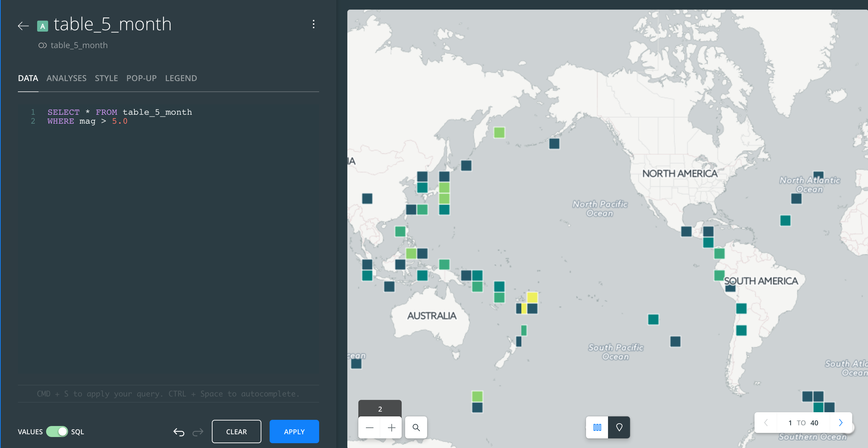Click the undo arrow icon
Screen dimensions: 868x448
click(179, 432)
